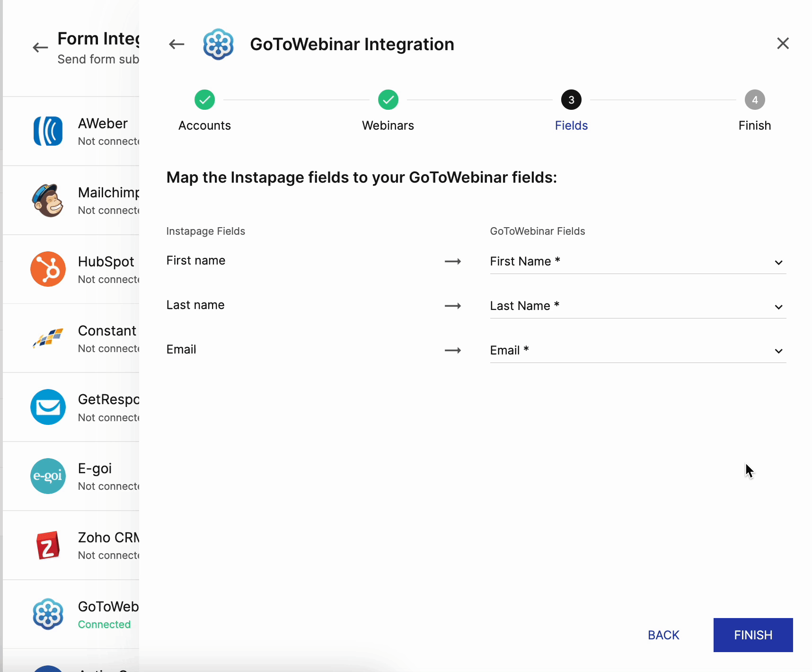Click the Form Integrations back arrow
This screenshot has height=672, width=812.
40,47
